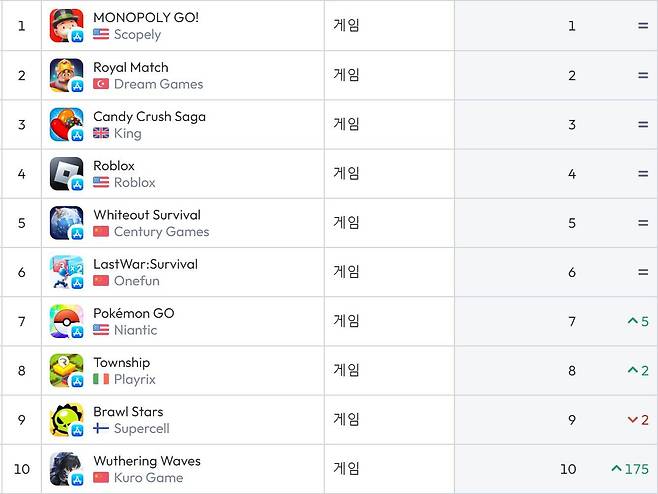
Task: Open the Supercell publisher link
Action: pyautogui.click(x=141, y=429)
